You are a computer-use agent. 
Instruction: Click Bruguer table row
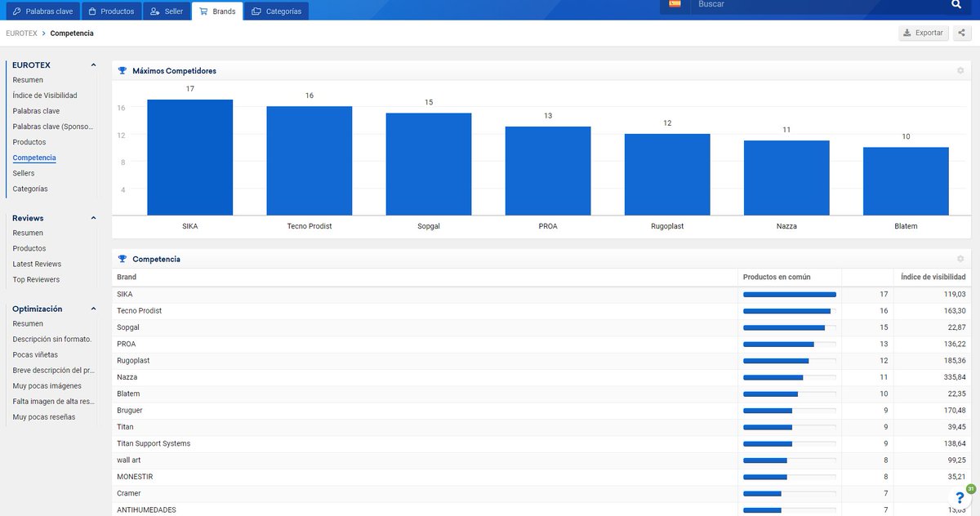click(x=541, y=411)
